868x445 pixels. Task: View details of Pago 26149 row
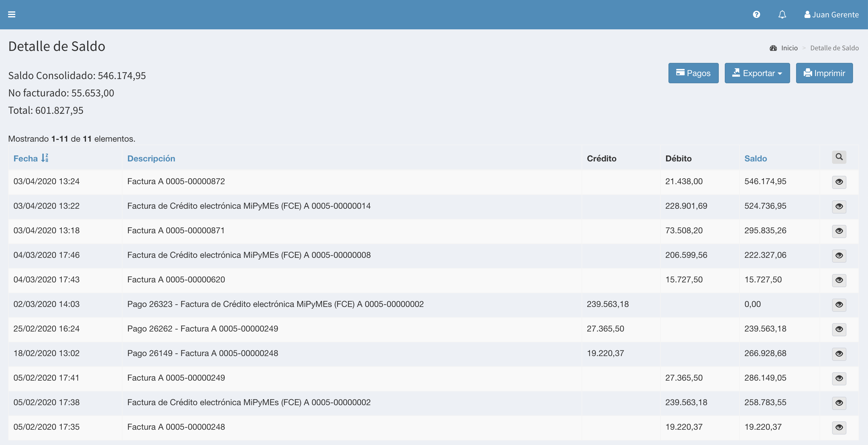pyautogui.click(x=839, y=354)
